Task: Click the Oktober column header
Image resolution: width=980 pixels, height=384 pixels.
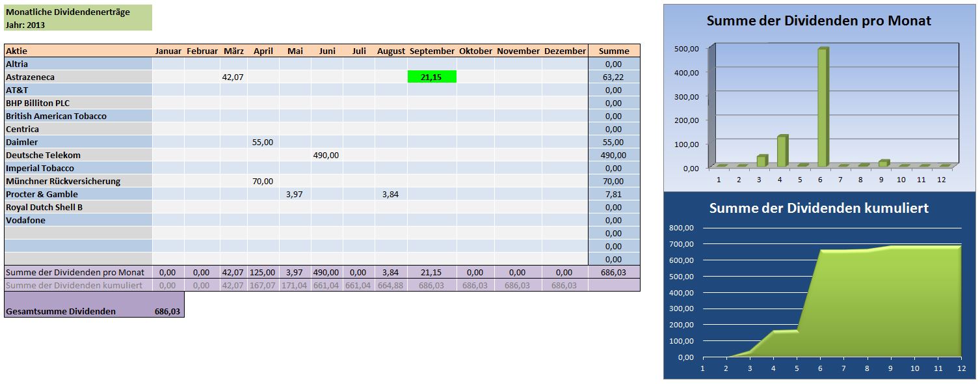Action: [x=476, y=51]
